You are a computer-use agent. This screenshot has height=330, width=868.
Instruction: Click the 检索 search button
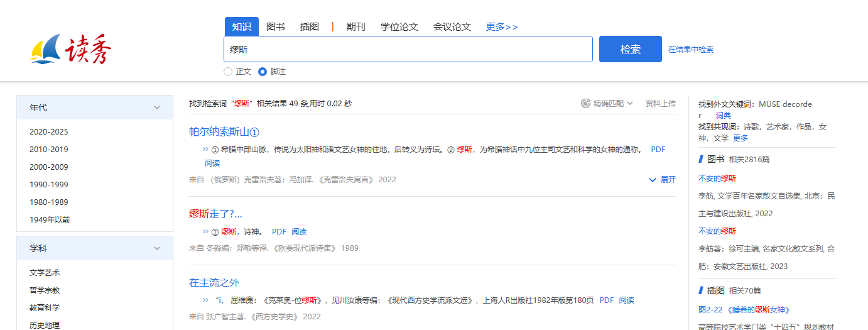(630, 49)
